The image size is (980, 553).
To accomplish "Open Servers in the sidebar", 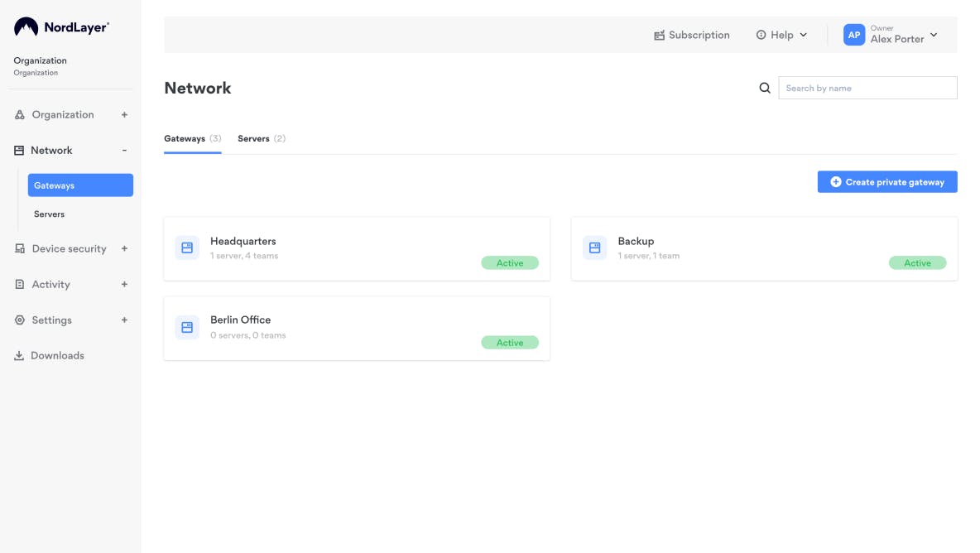I will pos(49,214).
